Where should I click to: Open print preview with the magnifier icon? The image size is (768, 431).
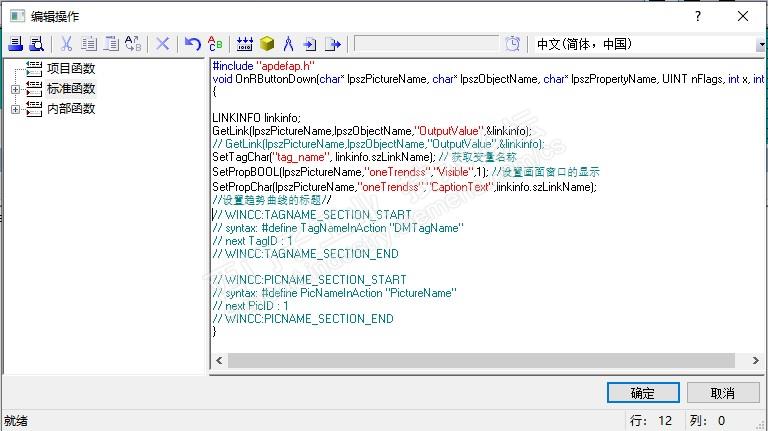pos(37,44)
